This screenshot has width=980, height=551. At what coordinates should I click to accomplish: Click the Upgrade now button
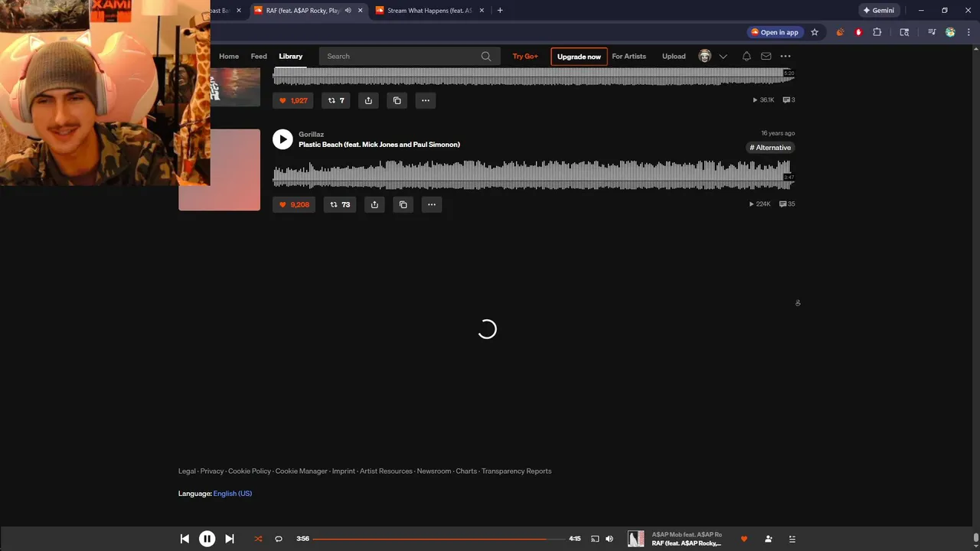point(579,57)
